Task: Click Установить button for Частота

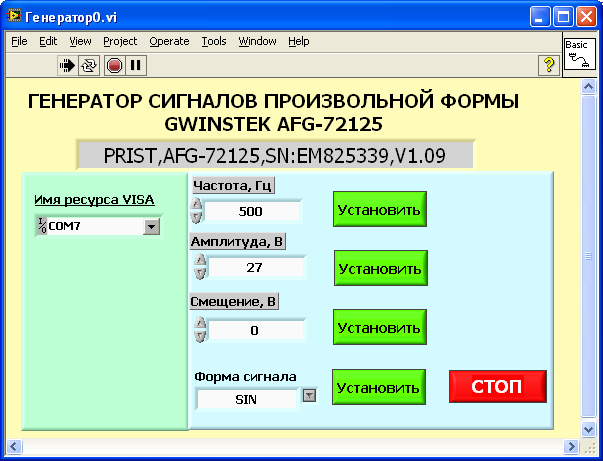Action: (x=380, y=209)
